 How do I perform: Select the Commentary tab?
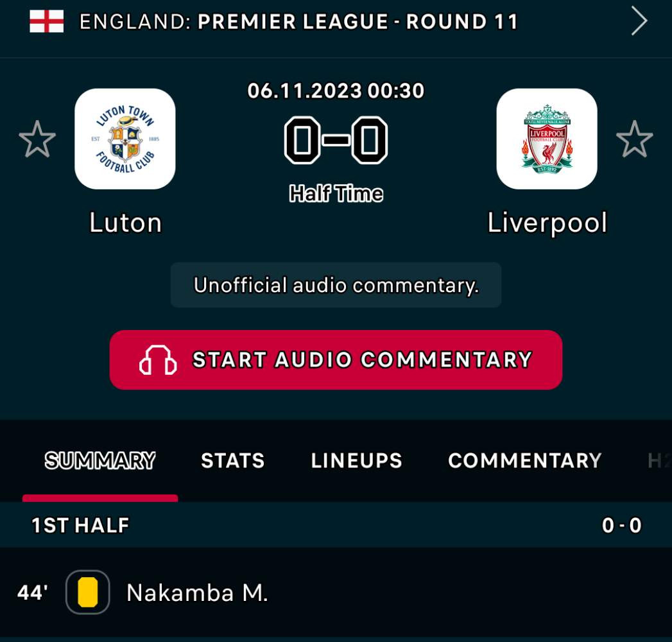525,461
